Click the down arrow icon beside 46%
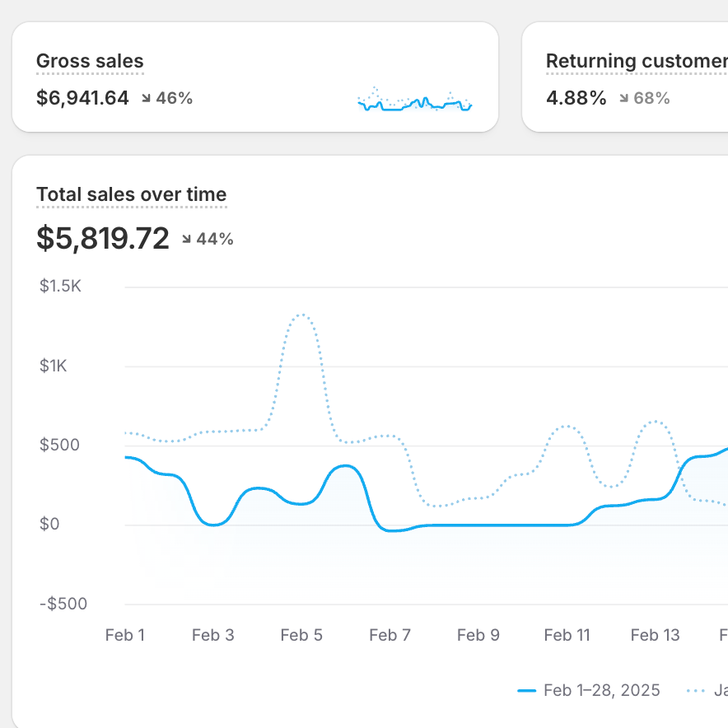728x728 pixels. tap(147, 98)
